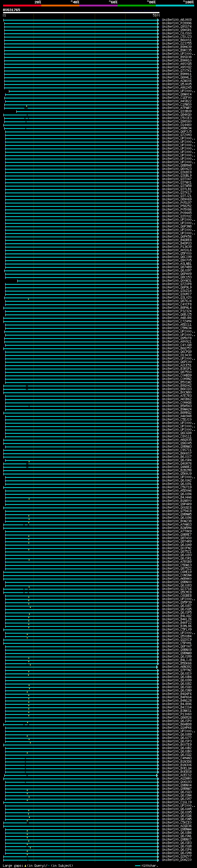
Task: Select hit label UniRef100_A9SYQ5
Action: [177, 64]
